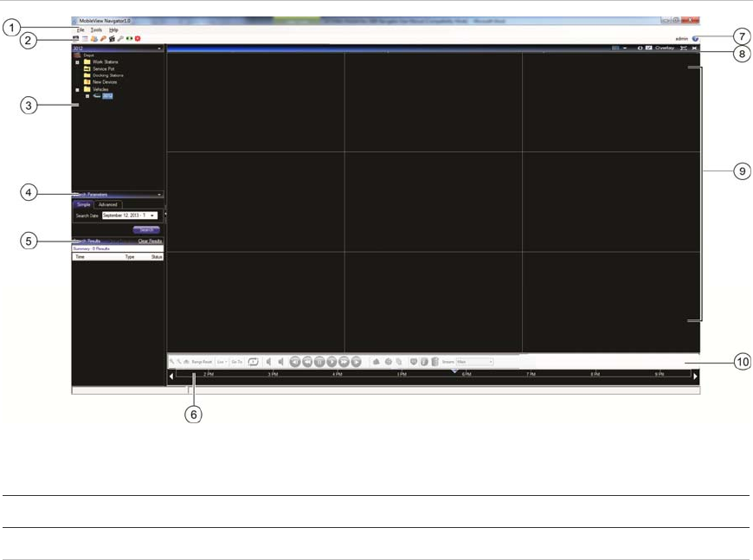Click the orange key toolbar icon

tap(103, 38)
